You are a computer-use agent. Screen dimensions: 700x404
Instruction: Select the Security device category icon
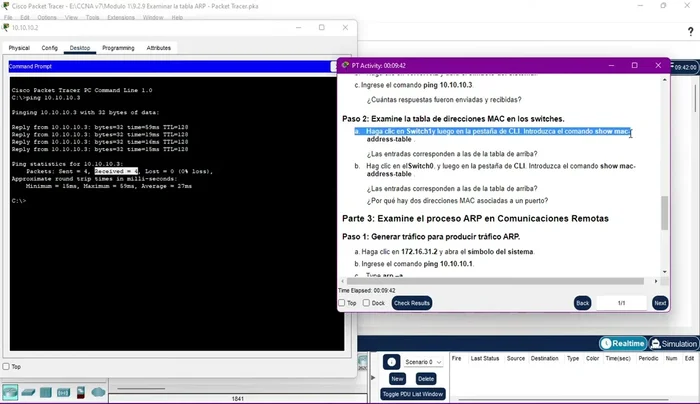pyautogui.click(x=81, y=392)
